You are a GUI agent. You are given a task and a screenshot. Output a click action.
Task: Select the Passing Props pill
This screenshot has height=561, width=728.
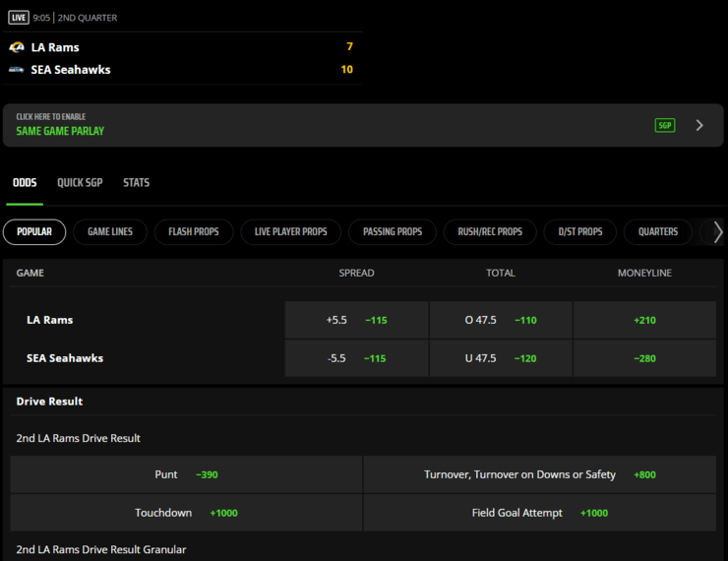[x=393, y=231]
